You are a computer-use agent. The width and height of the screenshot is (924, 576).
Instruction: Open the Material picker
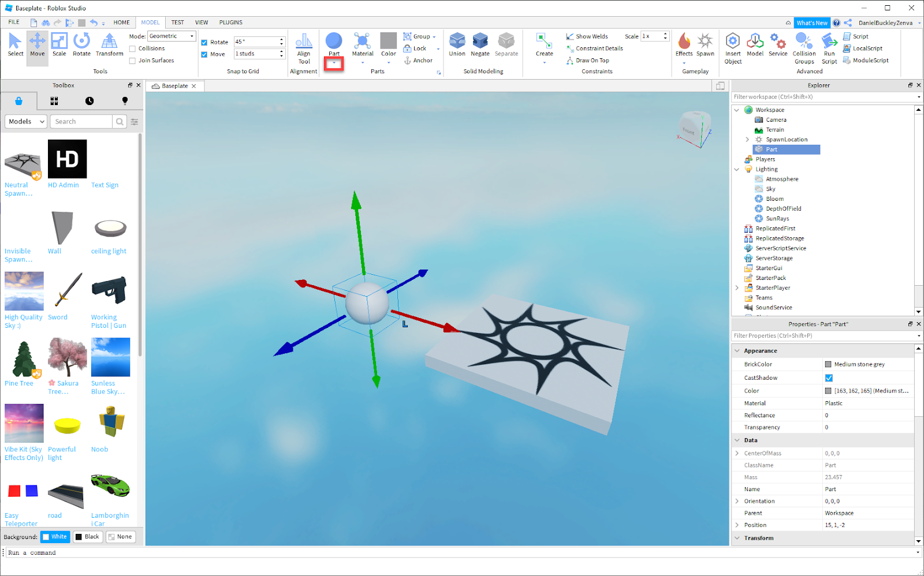pos(363,45)
